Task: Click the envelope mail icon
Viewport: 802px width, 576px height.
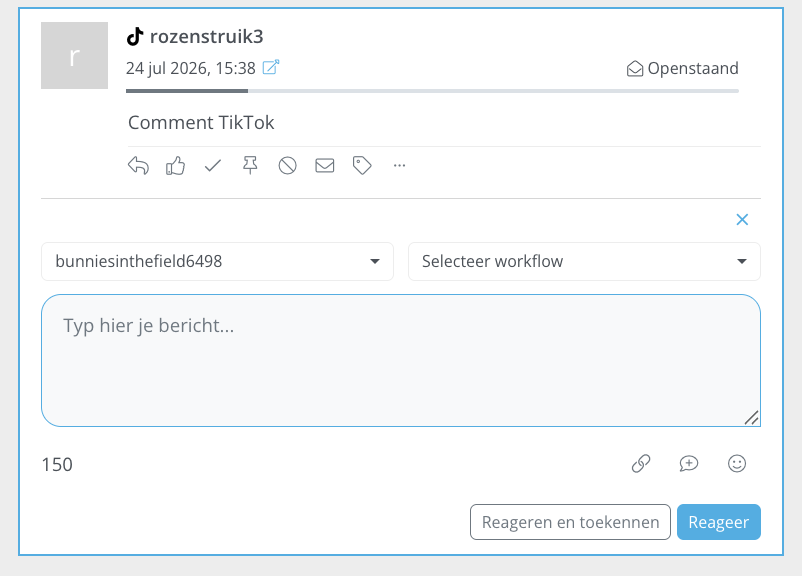Action: (325, 166)
